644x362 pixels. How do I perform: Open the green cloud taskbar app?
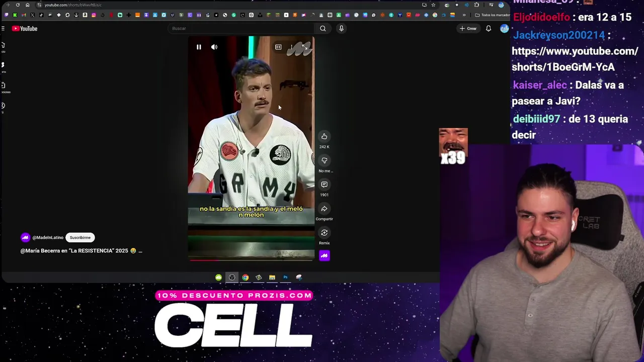click(218, 278)
